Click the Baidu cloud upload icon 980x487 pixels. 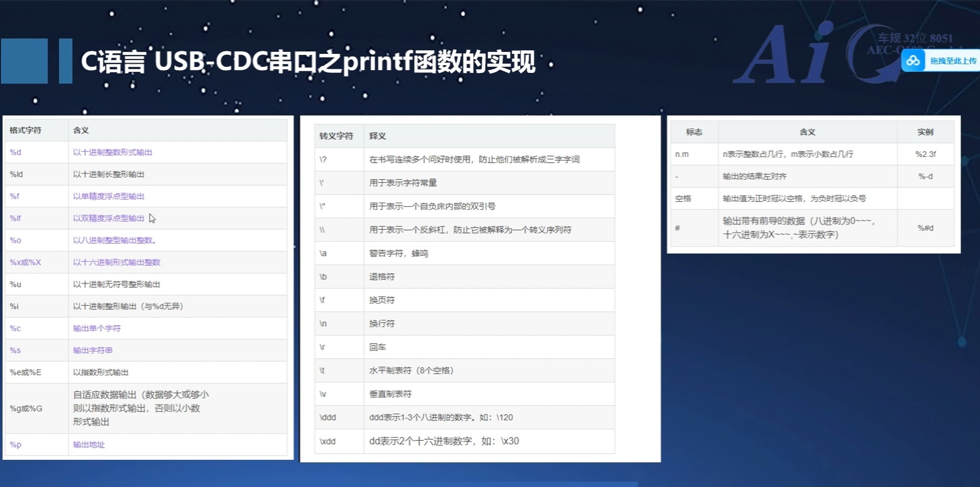pyautogui.click(x=913, y=61)
